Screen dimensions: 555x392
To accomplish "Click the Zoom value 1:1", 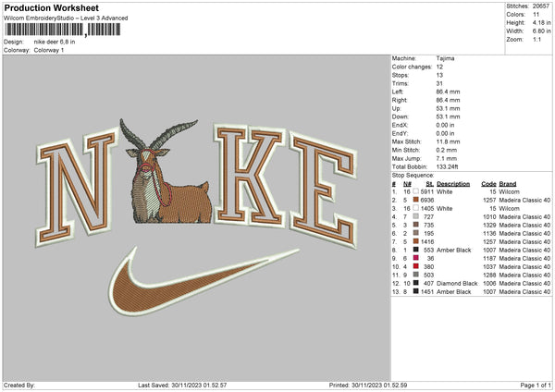I will 536,39.
